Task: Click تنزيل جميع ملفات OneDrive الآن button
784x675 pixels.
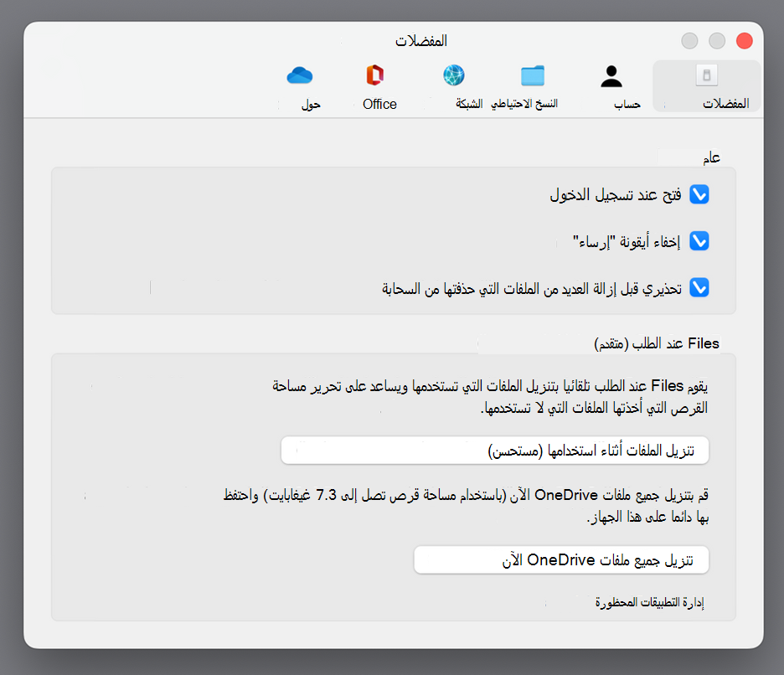Action: 561,559
